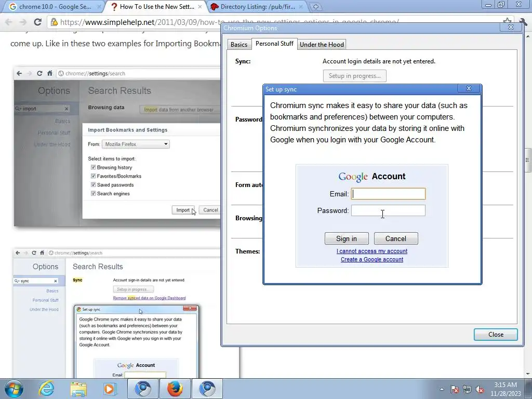The width and height of the screenshot is (532, 399).
Task: Click the second Chromium taskbar icon
Action: 207,389
